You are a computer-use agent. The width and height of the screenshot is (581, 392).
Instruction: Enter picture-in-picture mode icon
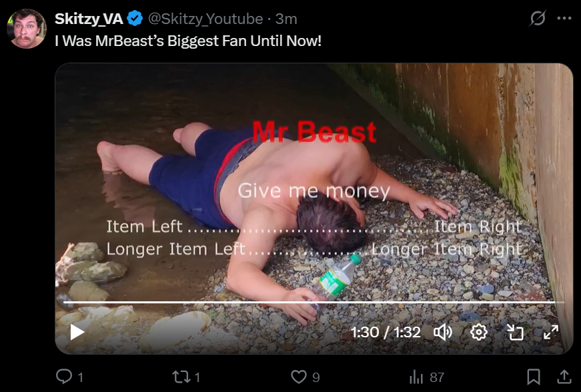[x=515, y=332]
